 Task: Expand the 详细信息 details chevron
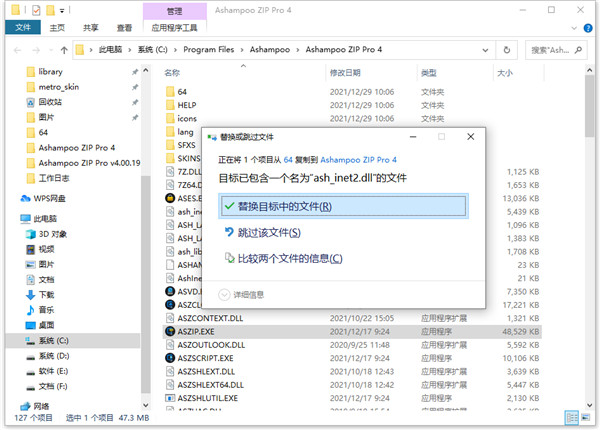point(224,295)
